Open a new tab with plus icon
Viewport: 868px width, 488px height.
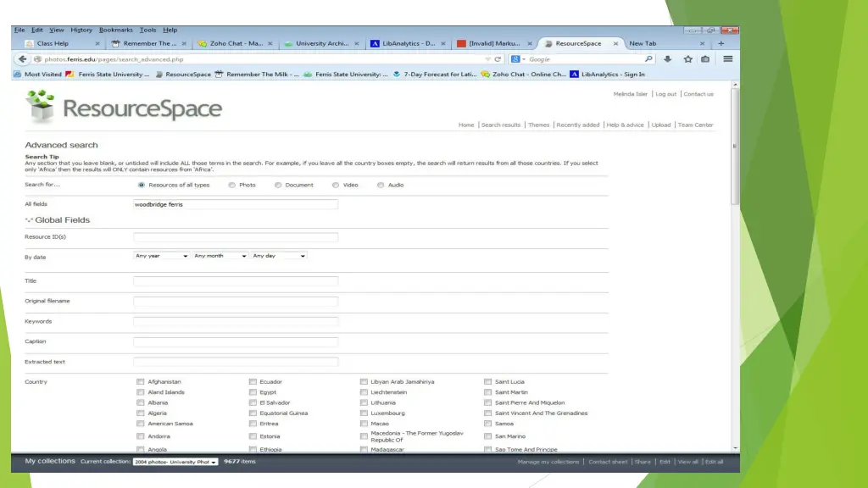721,43
